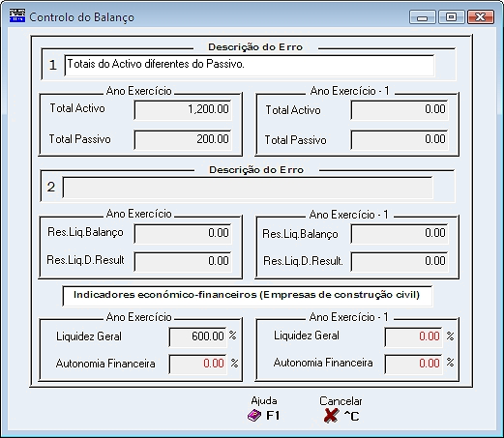504x438 pixels.
Task: Click the first error description text field
Action: (x=249, y=66)
